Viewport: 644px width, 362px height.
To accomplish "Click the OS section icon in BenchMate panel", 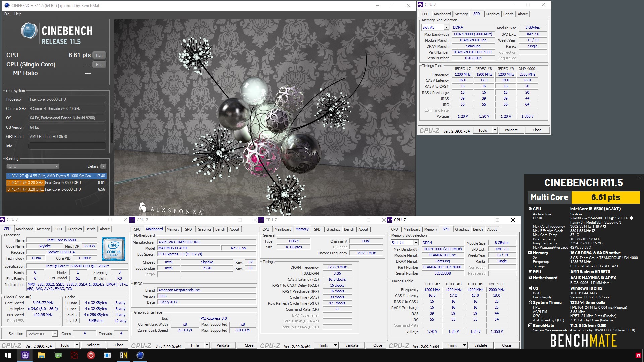I will (x=530, y=288).
